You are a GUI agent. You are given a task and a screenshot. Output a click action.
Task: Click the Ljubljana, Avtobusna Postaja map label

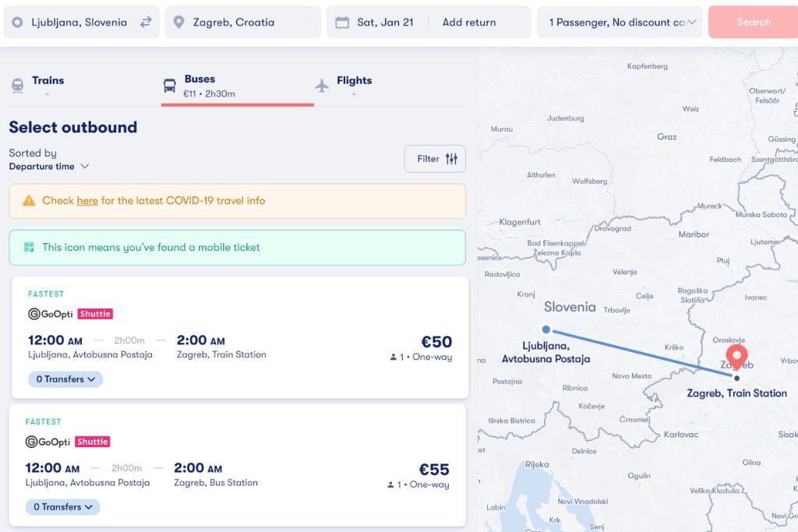coord(546,352)
